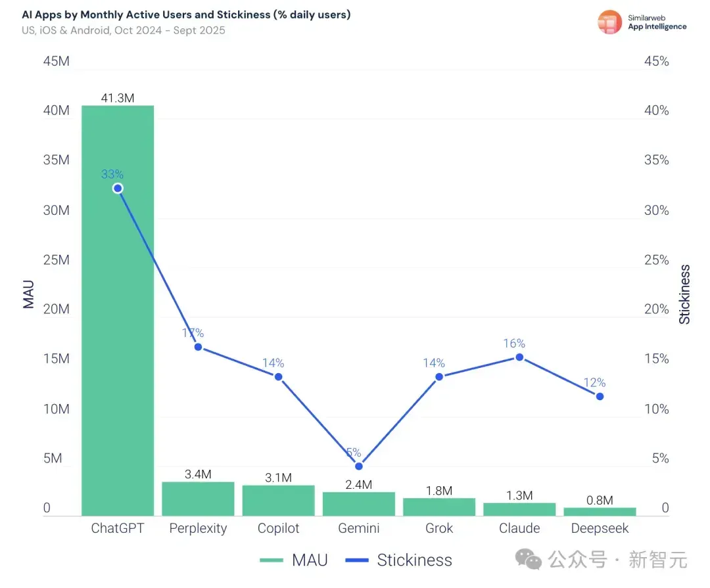710x588 pixels.
Task: Select Grok's 14% stickiness point
Action: click(x=439, y=376)
